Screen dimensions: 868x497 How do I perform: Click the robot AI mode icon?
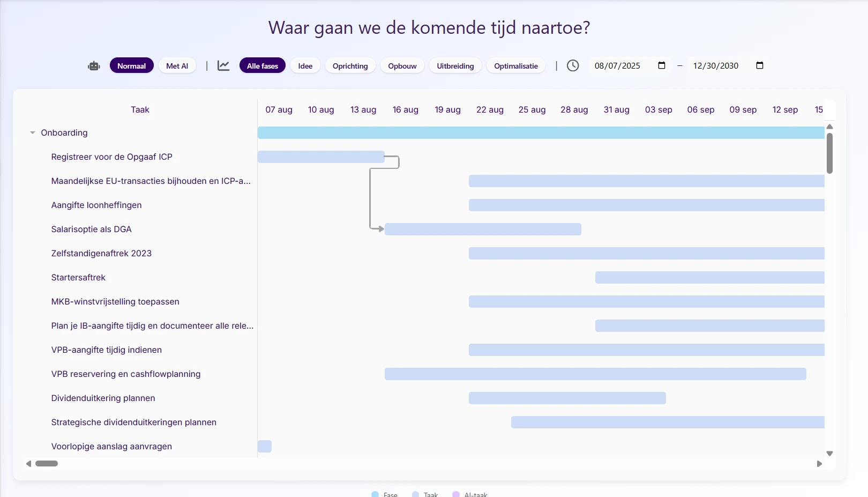point(94,66)
